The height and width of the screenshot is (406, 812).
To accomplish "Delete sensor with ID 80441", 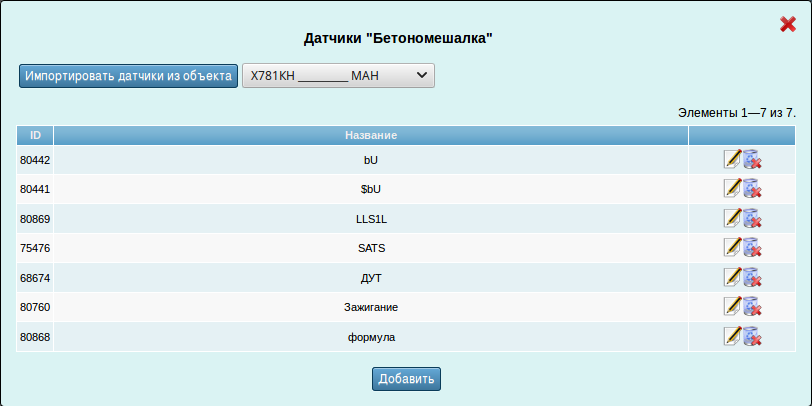I will tap(752, 188).
